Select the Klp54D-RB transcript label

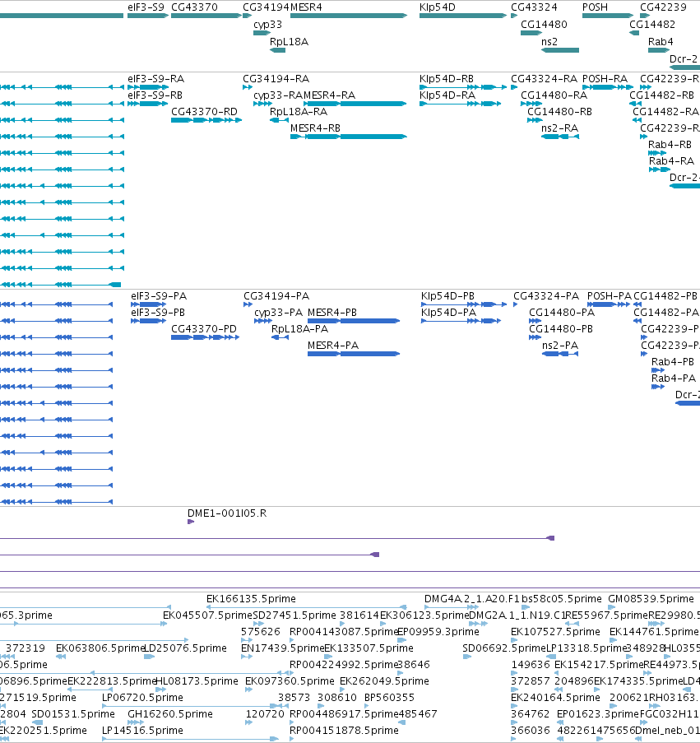pyautogui.click(x=446, y=79)
